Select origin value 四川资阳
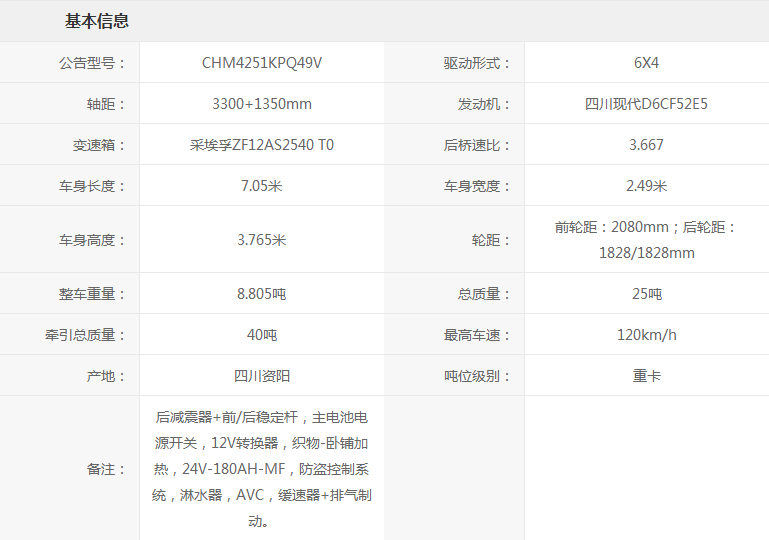 262,376
